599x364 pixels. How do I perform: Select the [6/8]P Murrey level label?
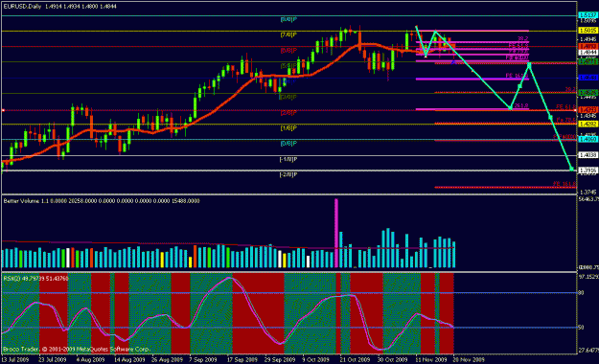(x=288, y=51)
